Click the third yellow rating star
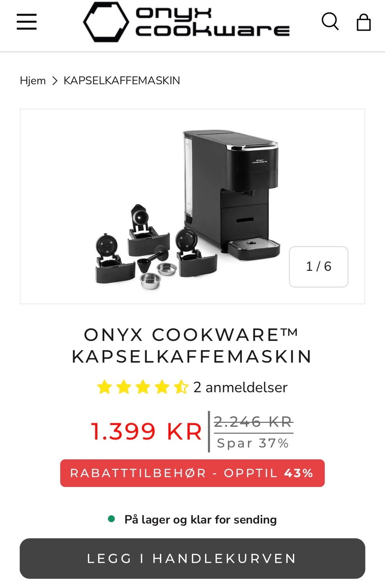This screenshot has height=588, width=385. pos(143,387)
